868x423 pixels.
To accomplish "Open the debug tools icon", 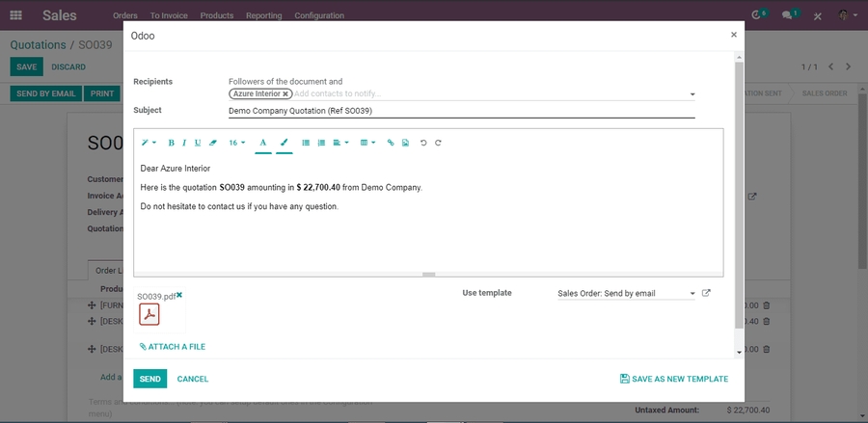I will 818,15.
